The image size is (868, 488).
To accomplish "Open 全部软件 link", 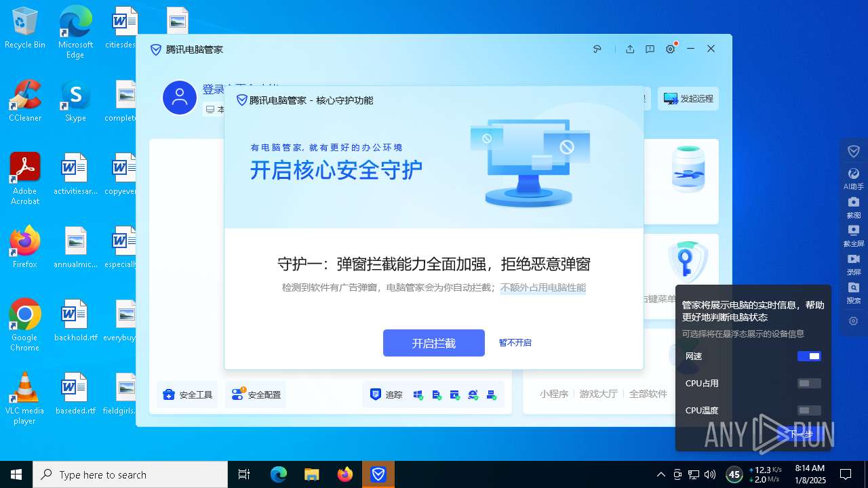I will click(648, 394).
